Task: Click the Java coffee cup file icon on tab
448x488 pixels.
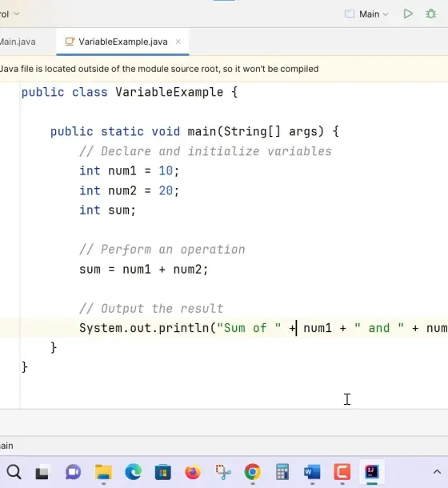Action: coord(70,42)
